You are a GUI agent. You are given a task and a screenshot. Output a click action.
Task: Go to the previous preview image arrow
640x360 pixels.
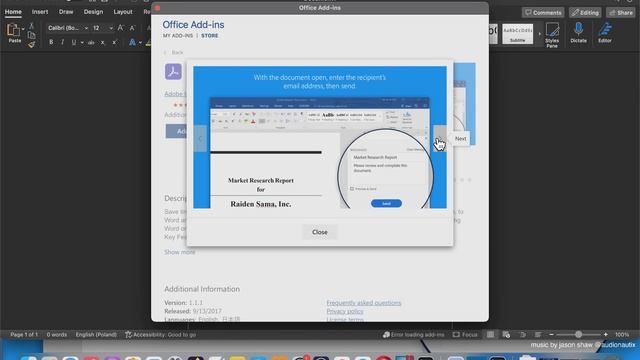coord(200,138)
